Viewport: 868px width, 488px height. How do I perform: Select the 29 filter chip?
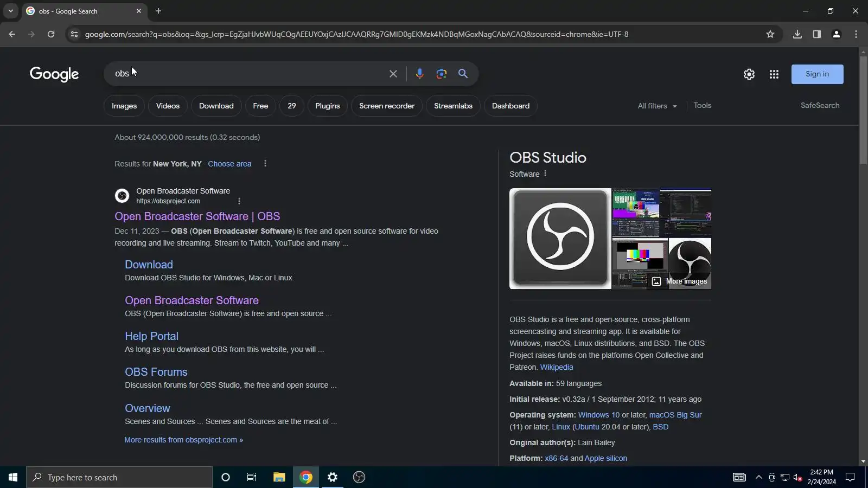(292, 106)
